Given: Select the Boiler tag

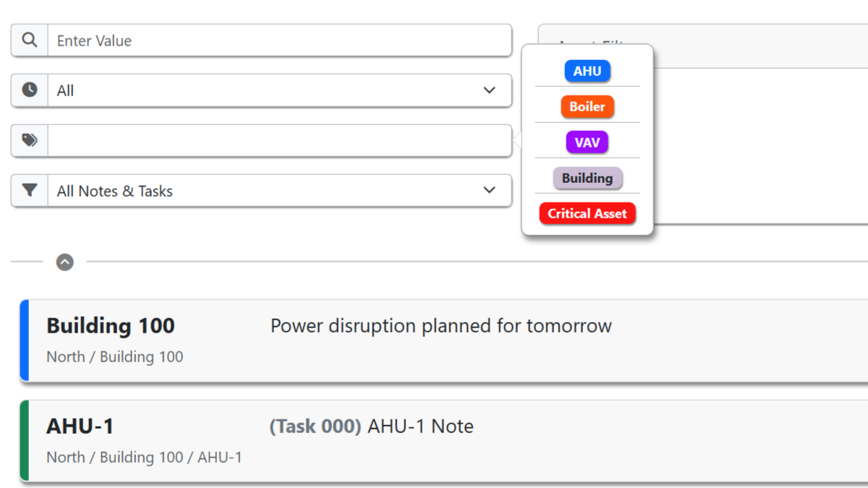Looking at the screenshot, I should point(587,106).
